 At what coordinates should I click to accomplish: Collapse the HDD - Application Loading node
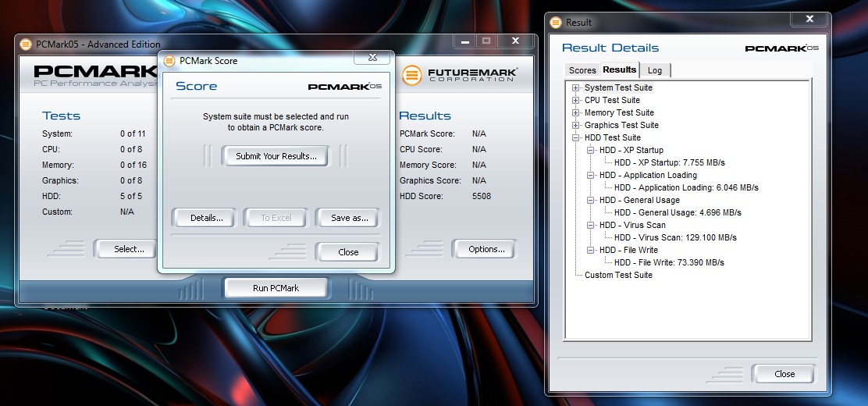pyautogui.click(x=591, y=175)
